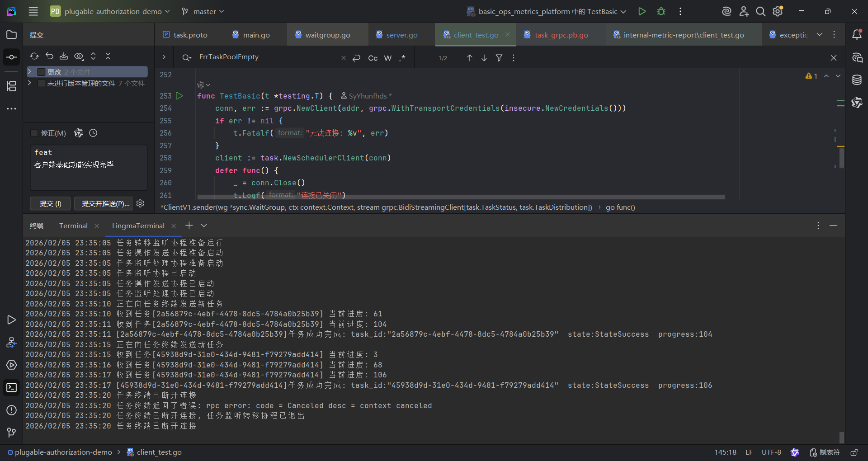Expand the unversioned files tree node
Screen dimensions: 868x461
(29, 83)
